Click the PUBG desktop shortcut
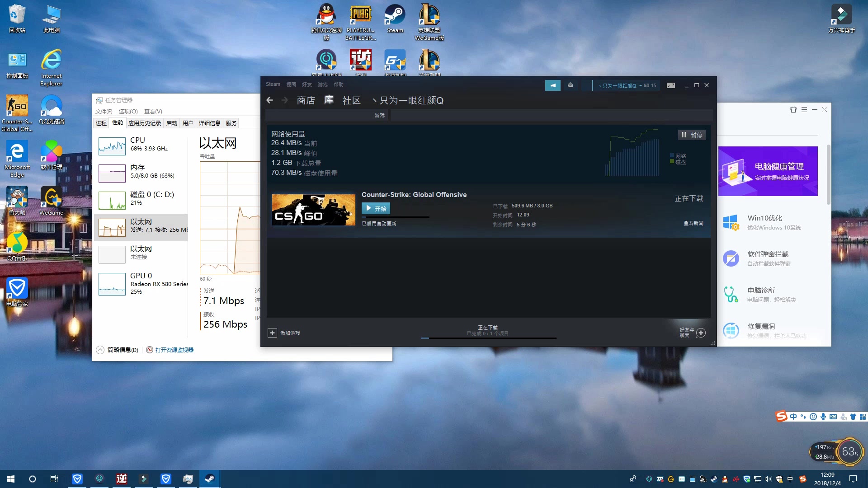868x488 pixels. pyautogui.click(x=360, y=22)
